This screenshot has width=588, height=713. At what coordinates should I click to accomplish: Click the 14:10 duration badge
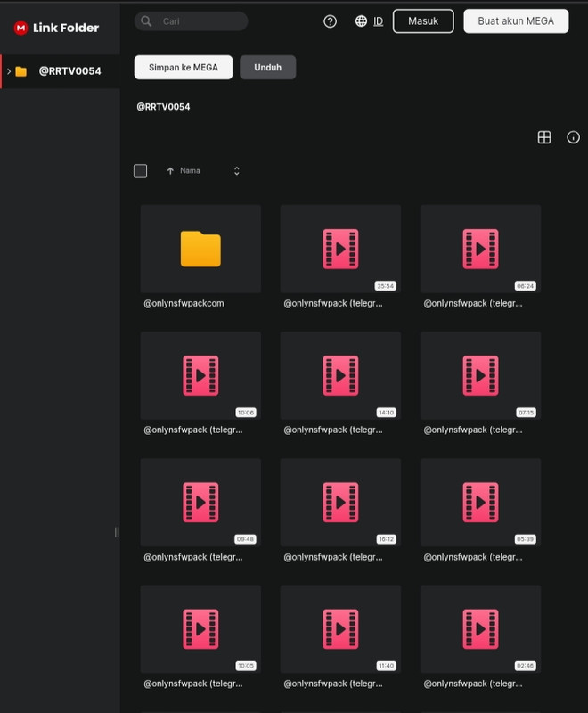pyautogui.click(x=386, y=413)
